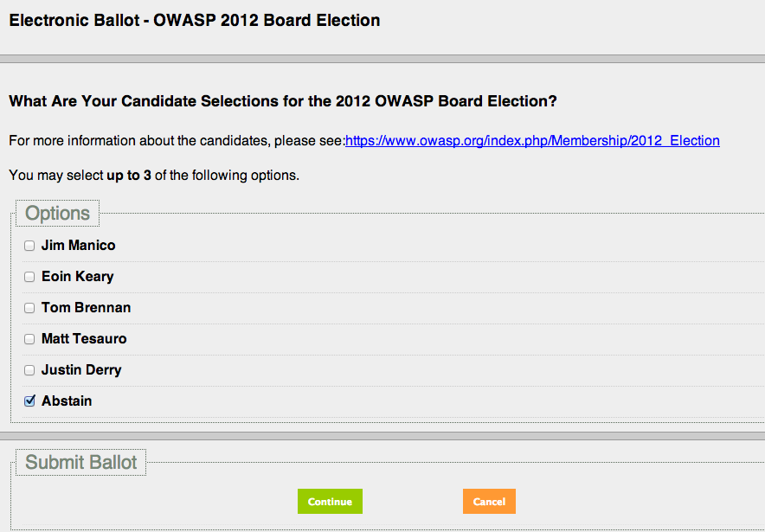Click the Options section legend
The image size is (765, 532).
coord(57,214)
